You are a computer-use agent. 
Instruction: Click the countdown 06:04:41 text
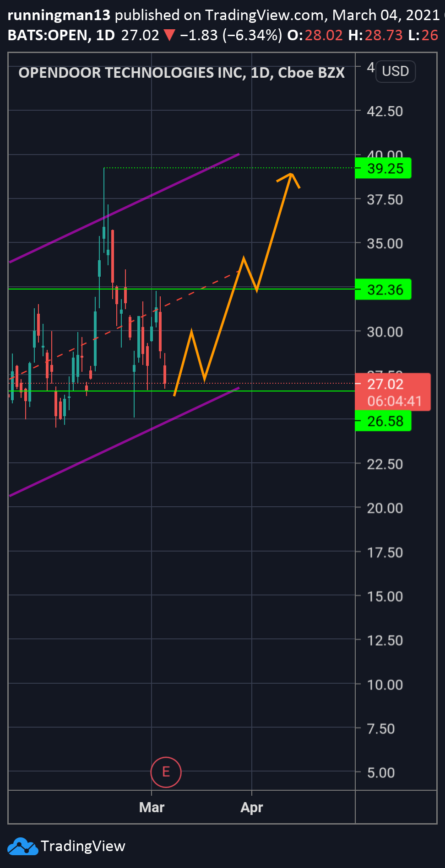tap(395, 401)
